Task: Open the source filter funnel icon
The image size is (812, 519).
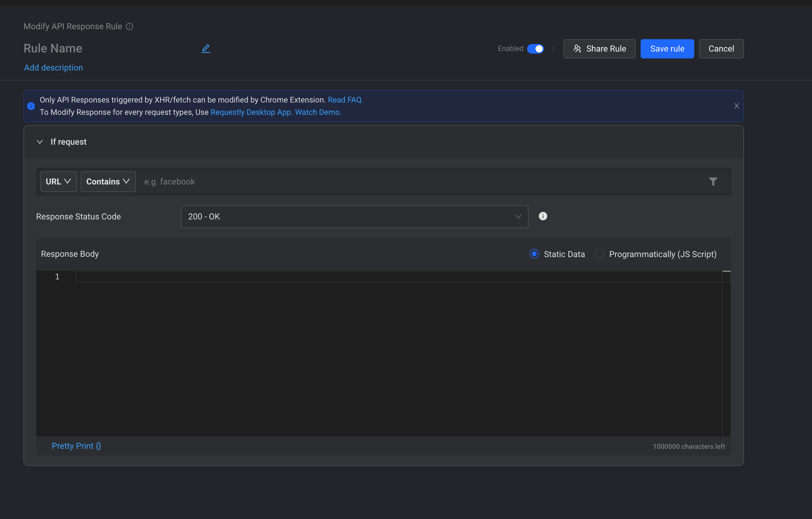Action: click(x=713, y=181)
